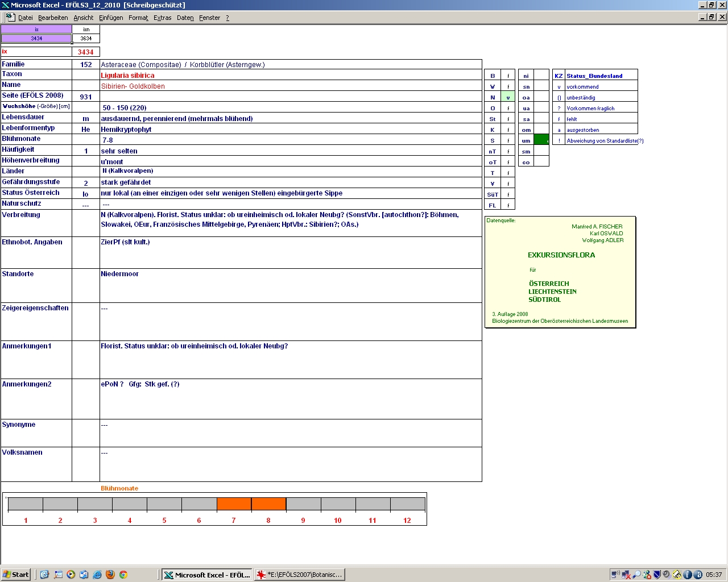This screenshot has width=728, height=582.
Task: Click the 'FL' Bundesland abbreviation cell
Action: [493, 205]
